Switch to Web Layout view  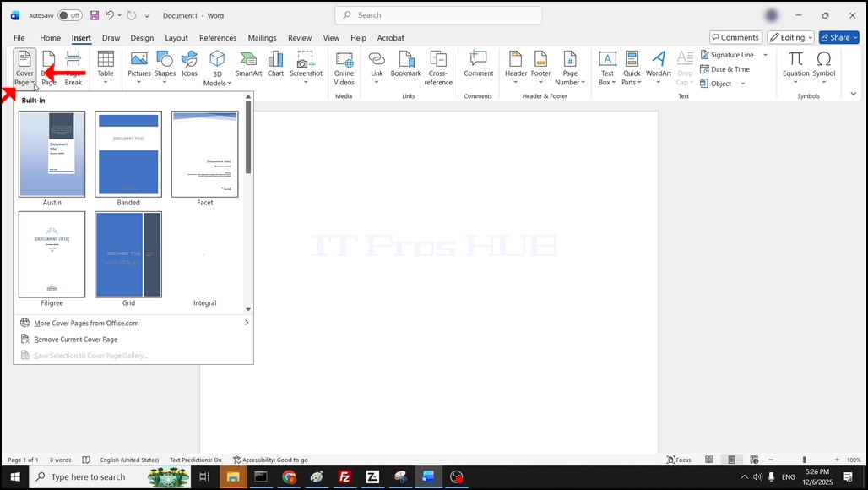(x=754, y=460)
